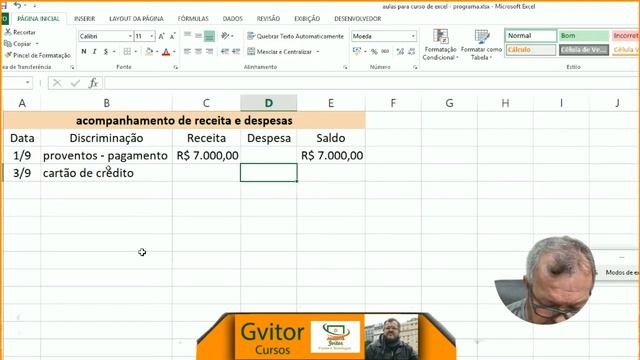Select the R$ 7.000,00 cell under Receita
The image size is (640, 360).
click(207, 156)
